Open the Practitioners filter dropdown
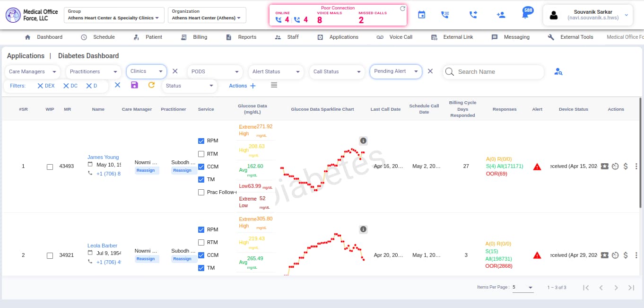The image size is (644, 308). click(94, 72)
